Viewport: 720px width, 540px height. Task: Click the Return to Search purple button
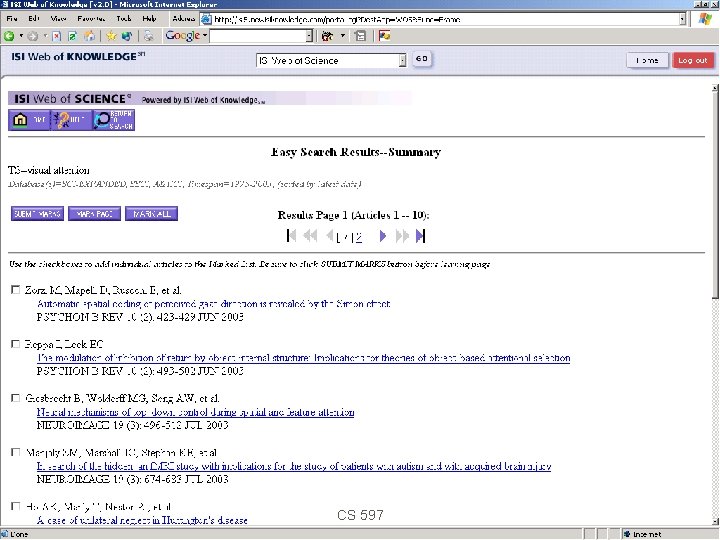113,120
